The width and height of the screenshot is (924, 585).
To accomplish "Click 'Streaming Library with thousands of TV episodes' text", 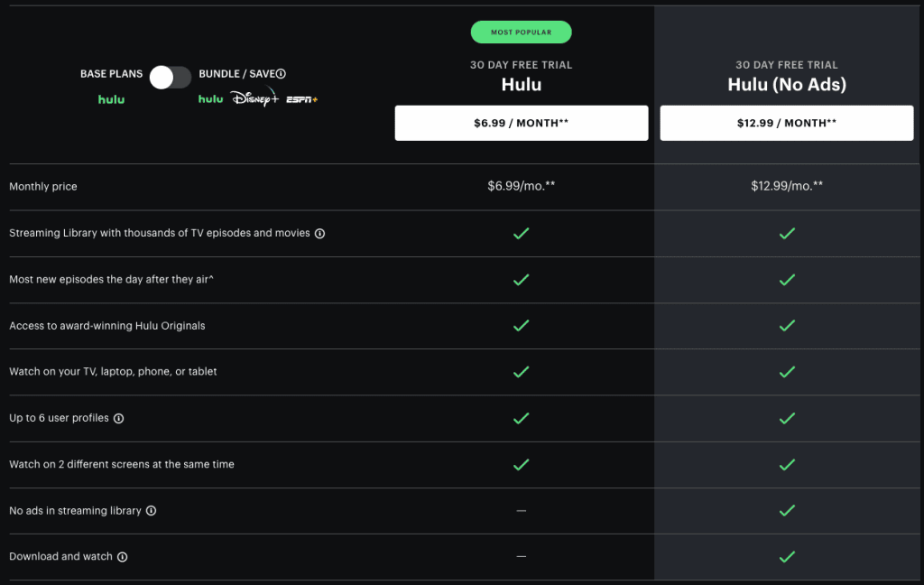I will tap(159, 233).
